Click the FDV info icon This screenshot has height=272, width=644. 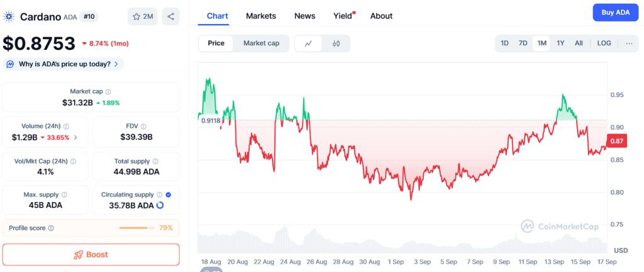144,127
